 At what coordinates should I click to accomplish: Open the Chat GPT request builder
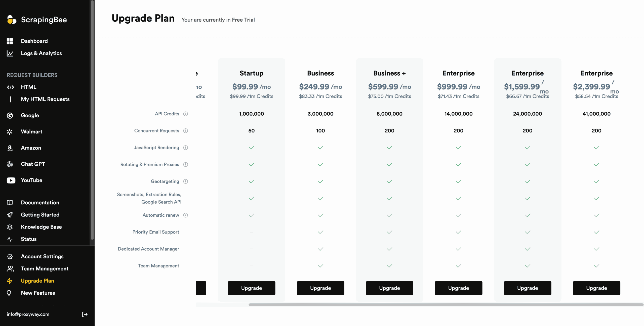pyautogui.click(x=33, y=164)
